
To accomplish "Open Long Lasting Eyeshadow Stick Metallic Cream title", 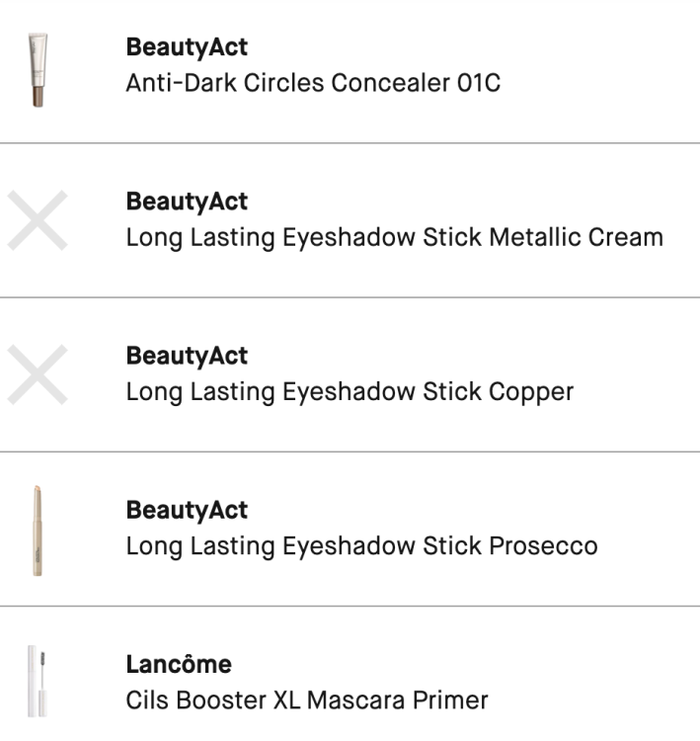I will (x=394, y=237).
